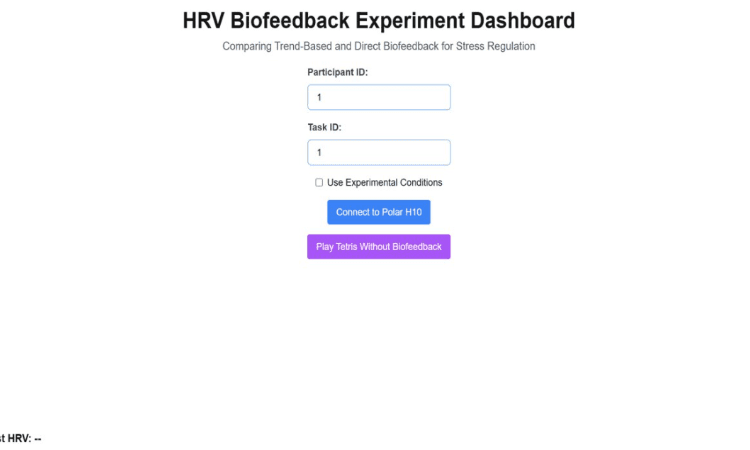Screen dimensions: 750x450
Task: Click the subtitle about Trend-Based and Direct Biofeedback
Action: [x=378, y=46]
